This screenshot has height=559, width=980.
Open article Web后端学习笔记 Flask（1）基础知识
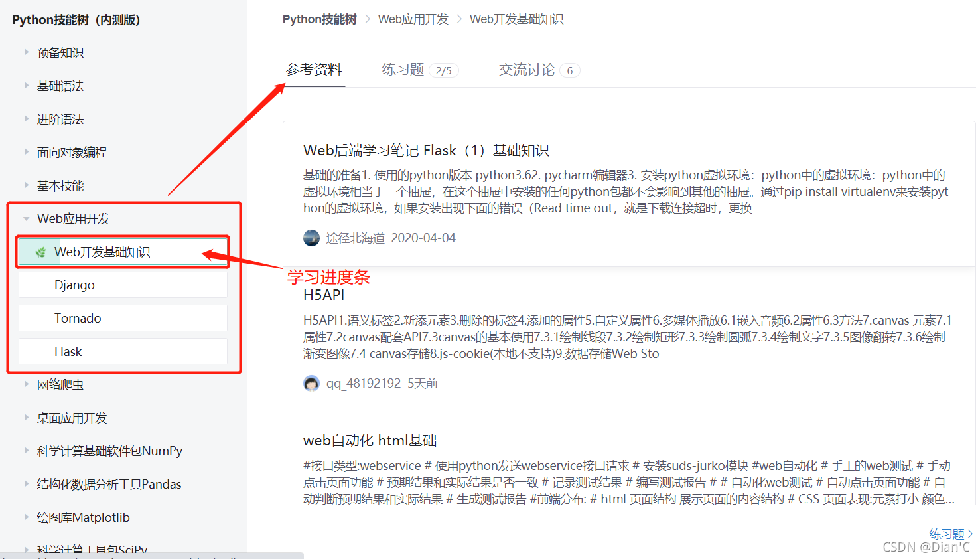pos(426,150)
